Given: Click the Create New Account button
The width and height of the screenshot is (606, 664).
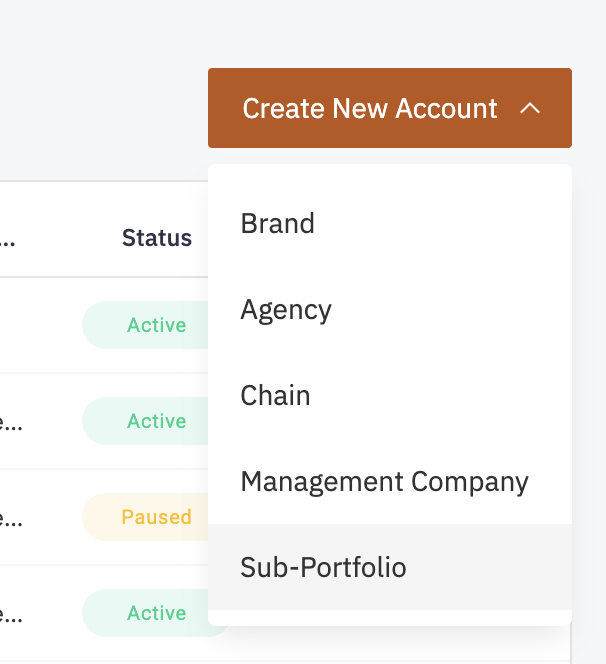Looking at the screenshot, I should [x=370, y=108].
